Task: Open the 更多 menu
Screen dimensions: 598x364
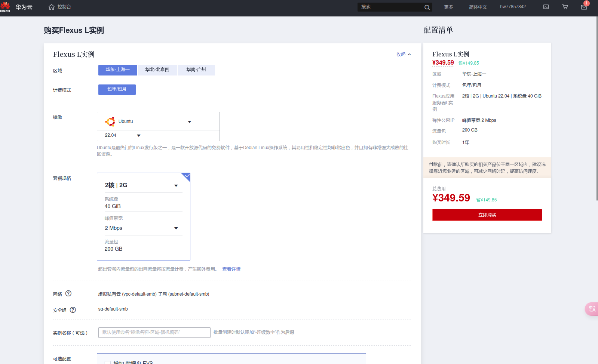Action: tap(448, 7)
